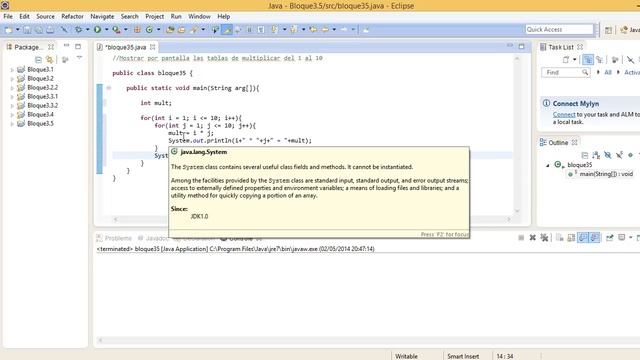Viewport: 640px width, 360px height.
Task: Click Terminate square icon in Console
Action: pos(521,238)
